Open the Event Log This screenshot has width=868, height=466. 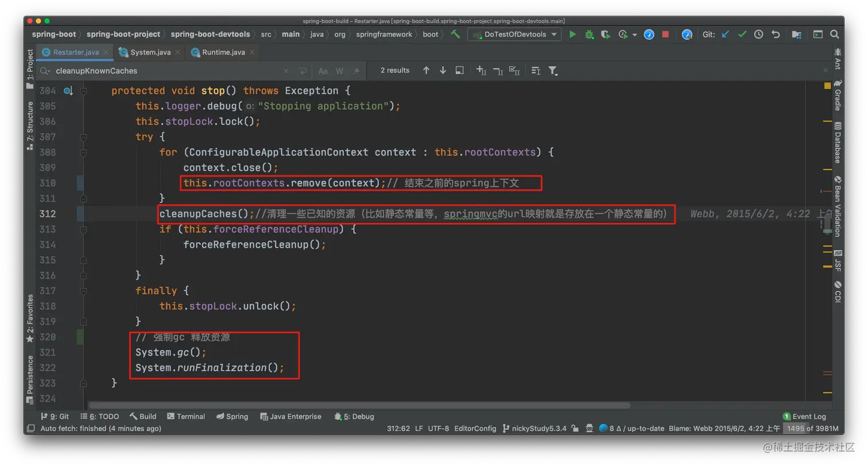tap(804, 417)
